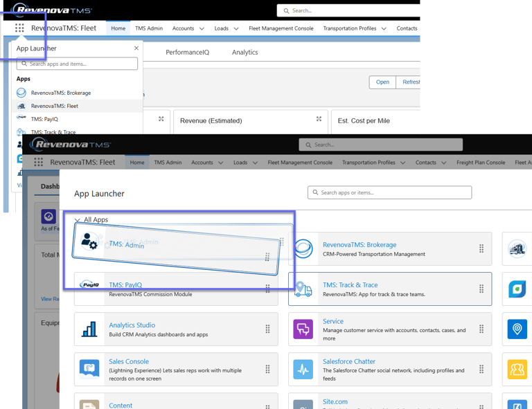Click the drag handle on the Analytics Studio card

tap(267, 329)
